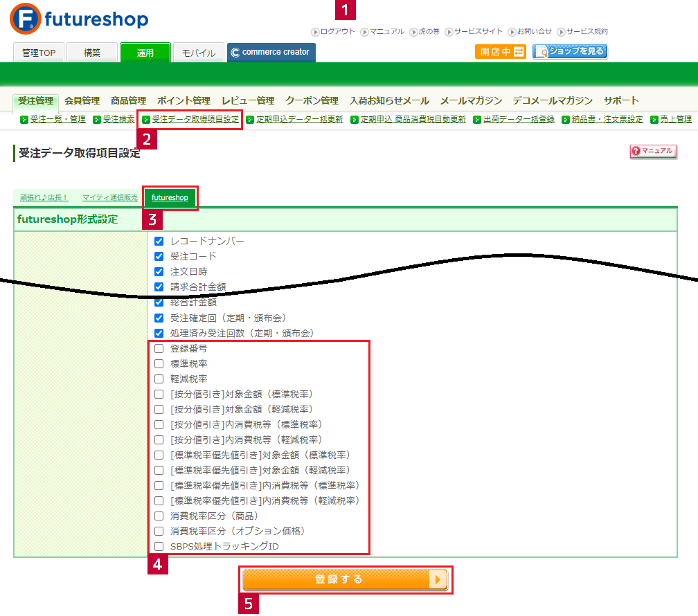Check SBPS処理トラッキングID checkbox
Screen dimensions: 698x616
click(159, 546)
